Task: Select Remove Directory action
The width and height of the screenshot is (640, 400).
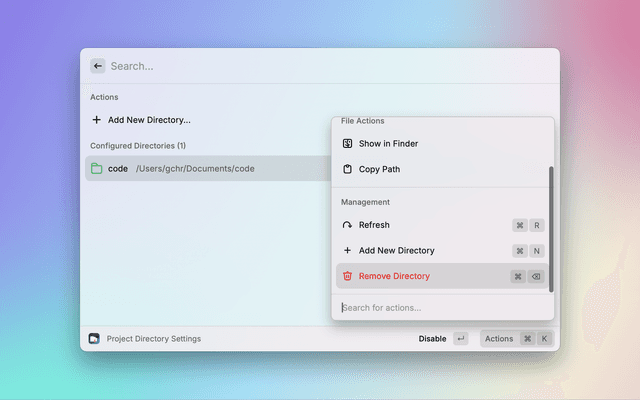Action: 394,276
